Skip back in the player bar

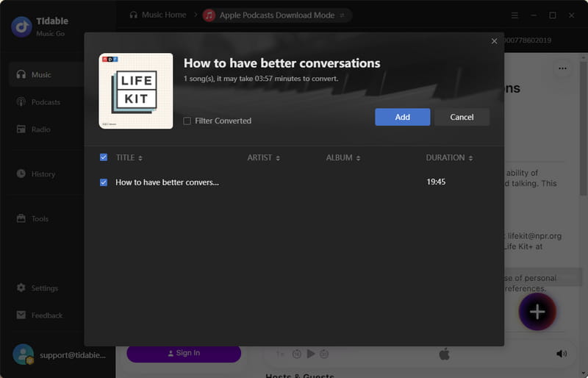coord(297,354)
